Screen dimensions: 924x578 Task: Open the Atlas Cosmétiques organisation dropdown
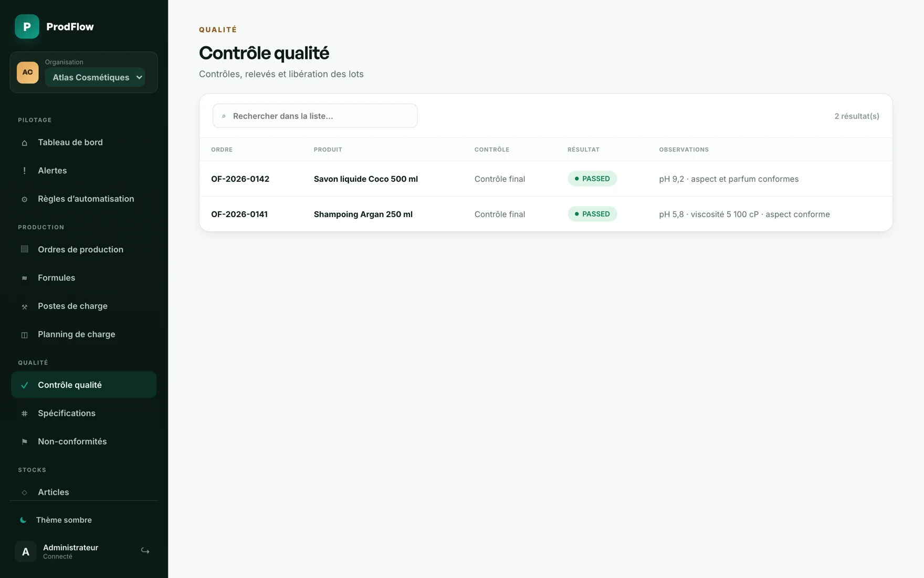pyautogui.click(x=95, y=77)
